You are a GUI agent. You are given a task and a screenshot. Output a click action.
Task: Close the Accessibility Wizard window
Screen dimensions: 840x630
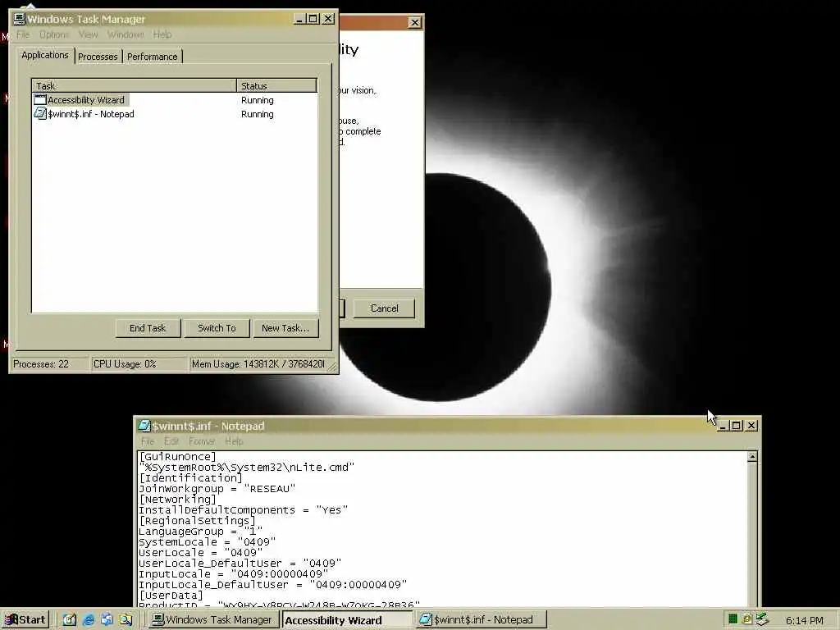point(414,22)
